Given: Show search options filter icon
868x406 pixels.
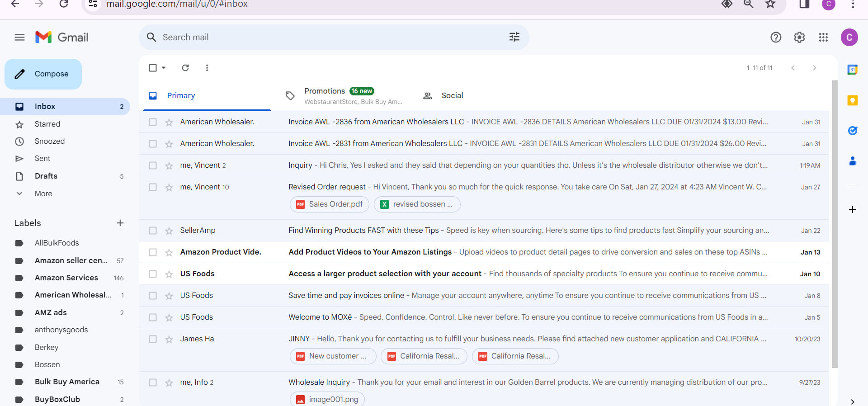Looking at the screenshot, I should click(514, 37).
